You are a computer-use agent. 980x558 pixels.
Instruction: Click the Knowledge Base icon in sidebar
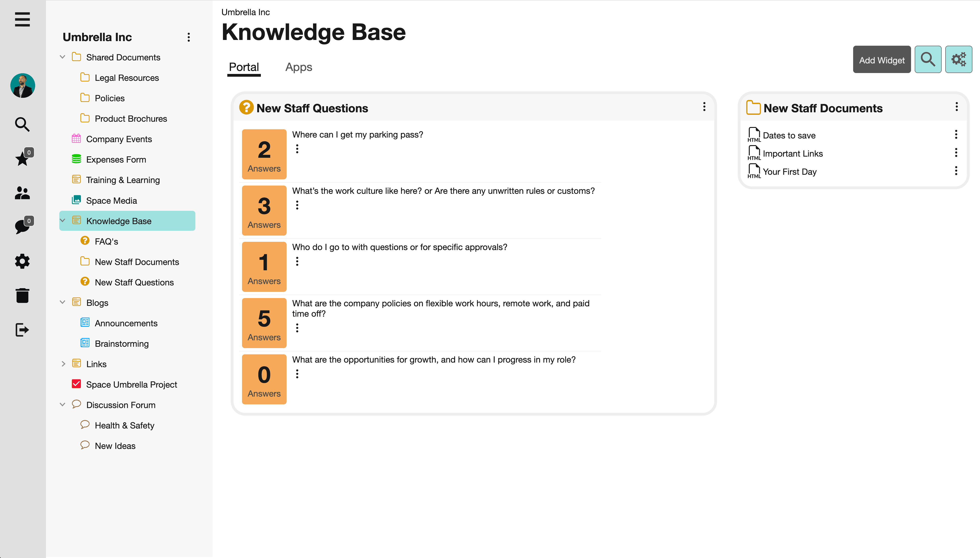click(x=76, y=220)
